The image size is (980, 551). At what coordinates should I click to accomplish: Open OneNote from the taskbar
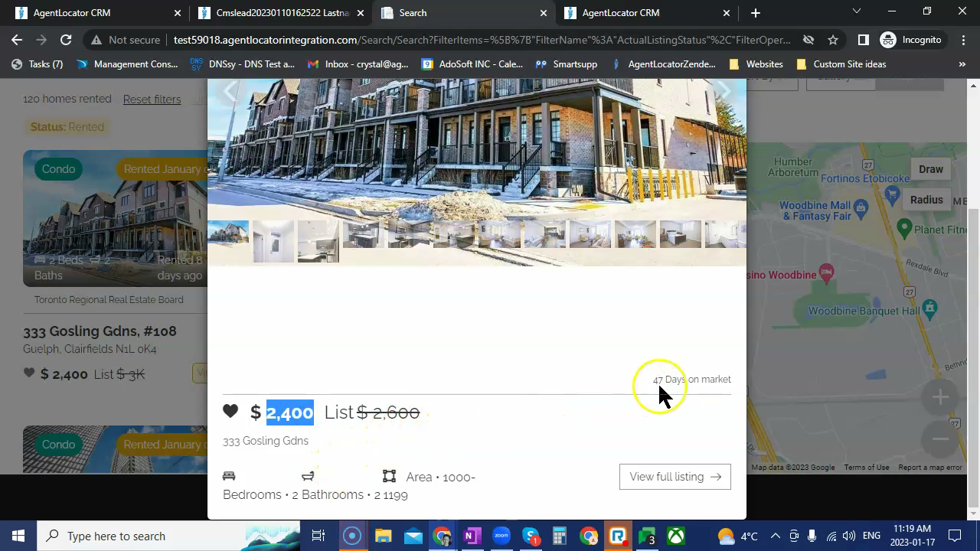pyautogui.click(x=472, y=536)
